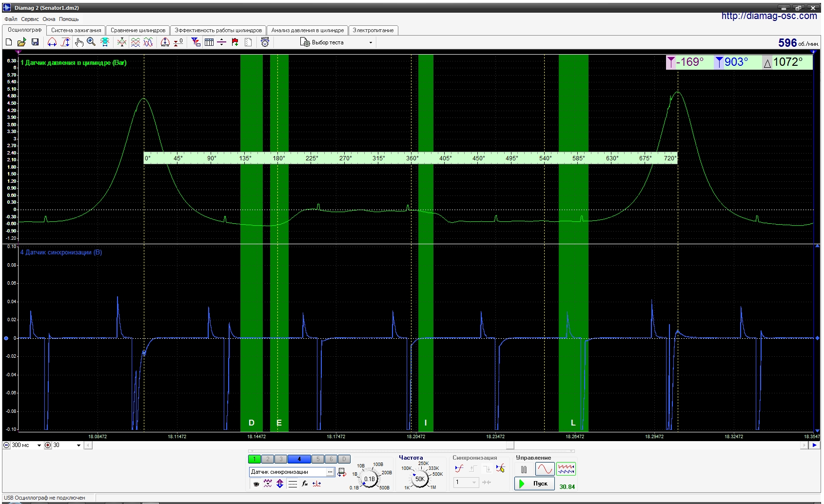Open the sync channel dropdown showing 1
Screen dimensions: 824x504
(x=466, y=482)
